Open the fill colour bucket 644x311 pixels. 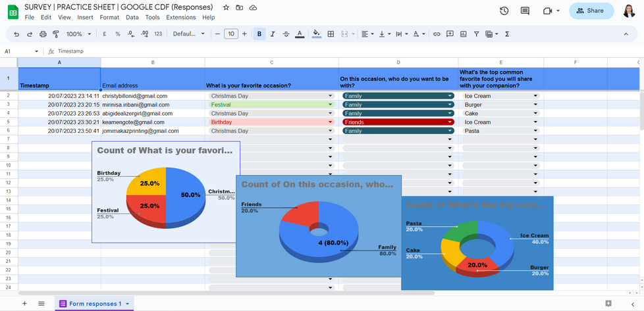316,34
